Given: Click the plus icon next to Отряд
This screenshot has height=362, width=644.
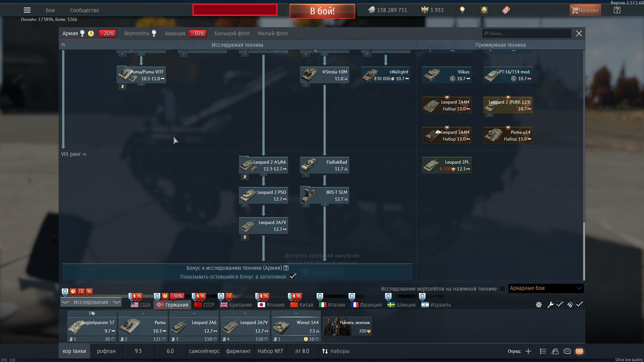Looking at the screenshot, I should (528, 351).
